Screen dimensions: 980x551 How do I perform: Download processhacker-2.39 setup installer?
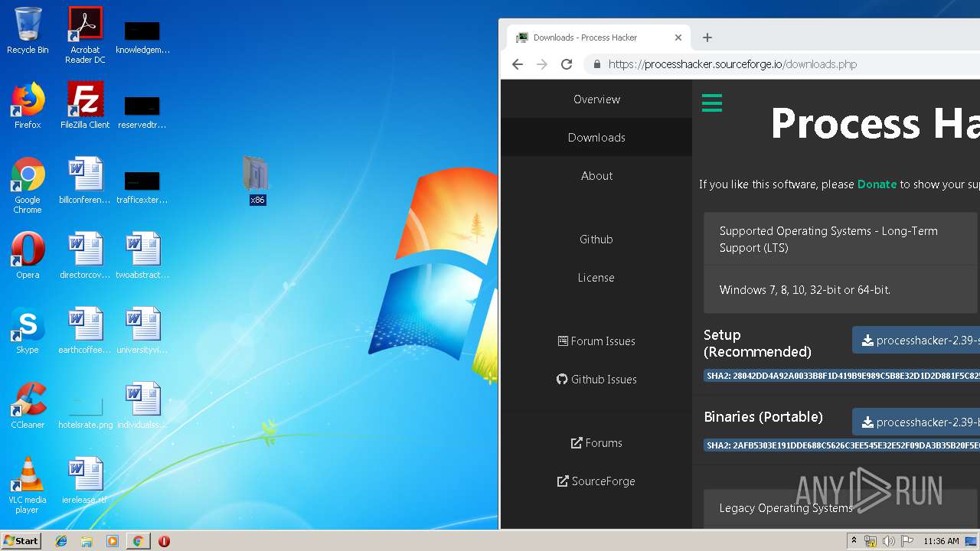tap(916, 341)
